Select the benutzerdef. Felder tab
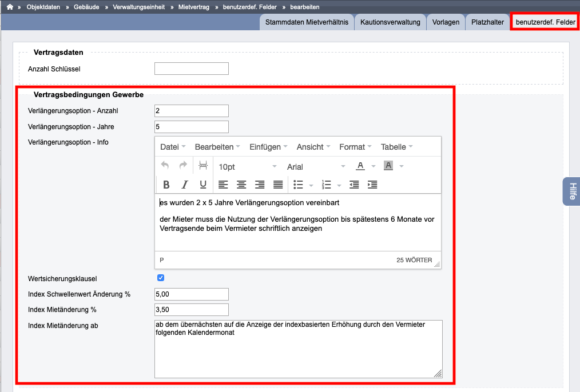580x392 pixels. pos(545,22)
